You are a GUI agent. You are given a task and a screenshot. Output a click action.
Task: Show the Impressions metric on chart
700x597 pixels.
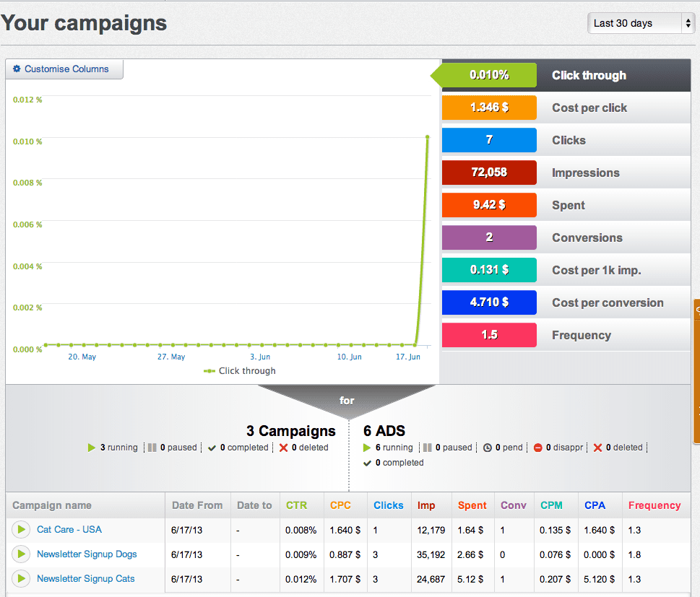(586, 173)
